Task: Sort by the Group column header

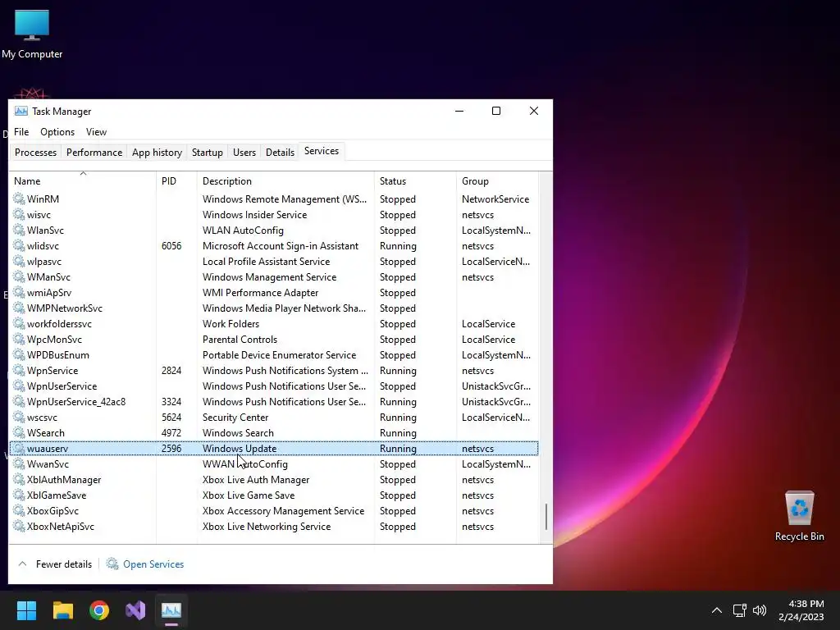Action: [x=497, y=181]
